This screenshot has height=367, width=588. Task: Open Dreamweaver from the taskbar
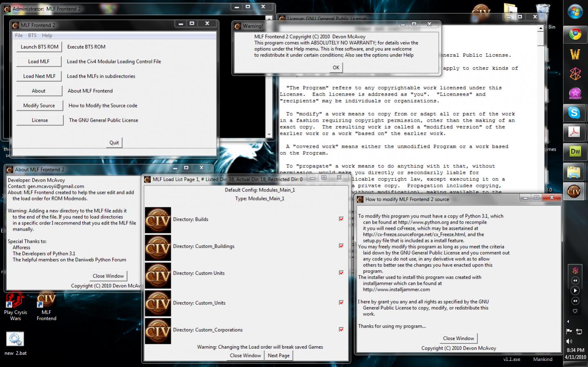[x=575, y=151]
